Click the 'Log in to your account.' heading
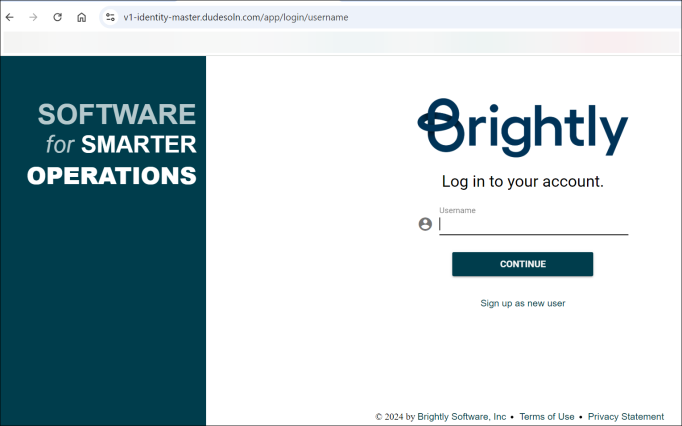682x426 pixels. pyautogui.click(x=522, y=181)
